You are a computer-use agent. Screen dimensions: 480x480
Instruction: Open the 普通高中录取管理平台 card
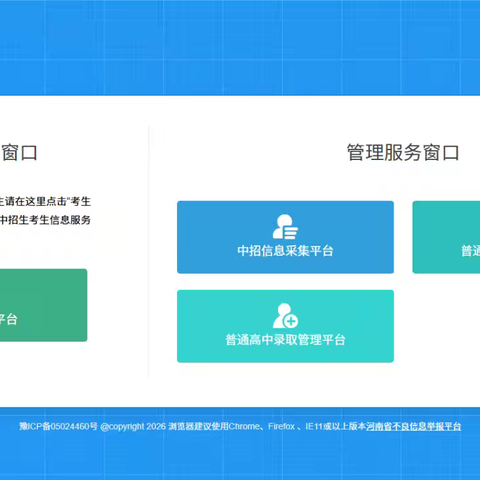[285, 326]
